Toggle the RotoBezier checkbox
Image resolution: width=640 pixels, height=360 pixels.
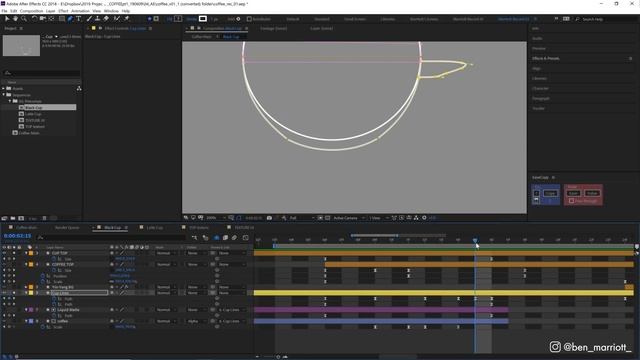pyautogui.click(x=249, y=19)
